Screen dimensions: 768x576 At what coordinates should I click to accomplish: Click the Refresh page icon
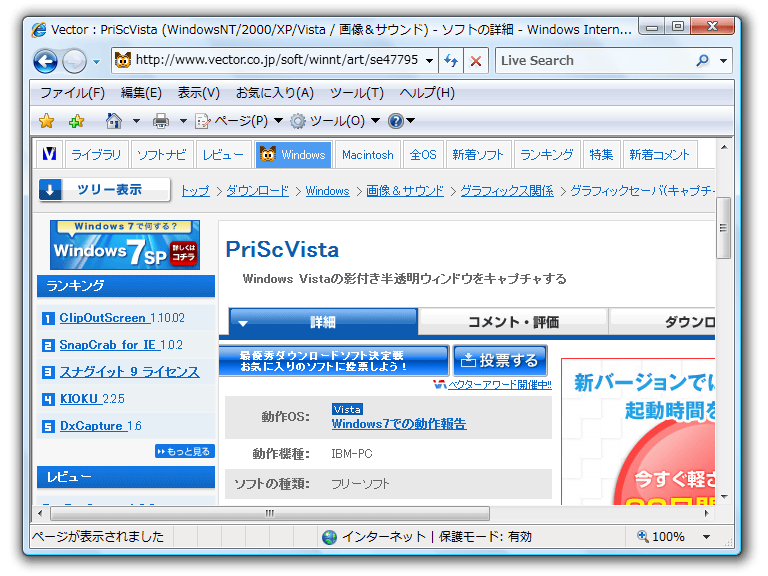[451, 61]
